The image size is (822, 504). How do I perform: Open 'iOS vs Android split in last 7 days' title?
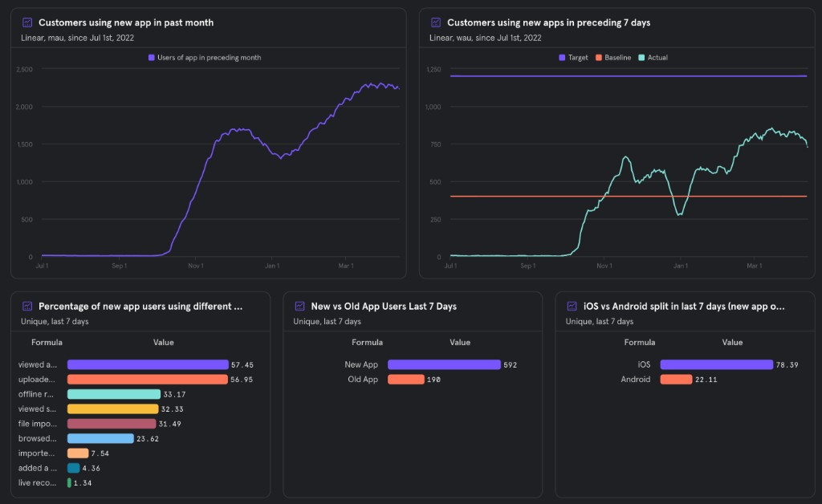click(684, 306)
